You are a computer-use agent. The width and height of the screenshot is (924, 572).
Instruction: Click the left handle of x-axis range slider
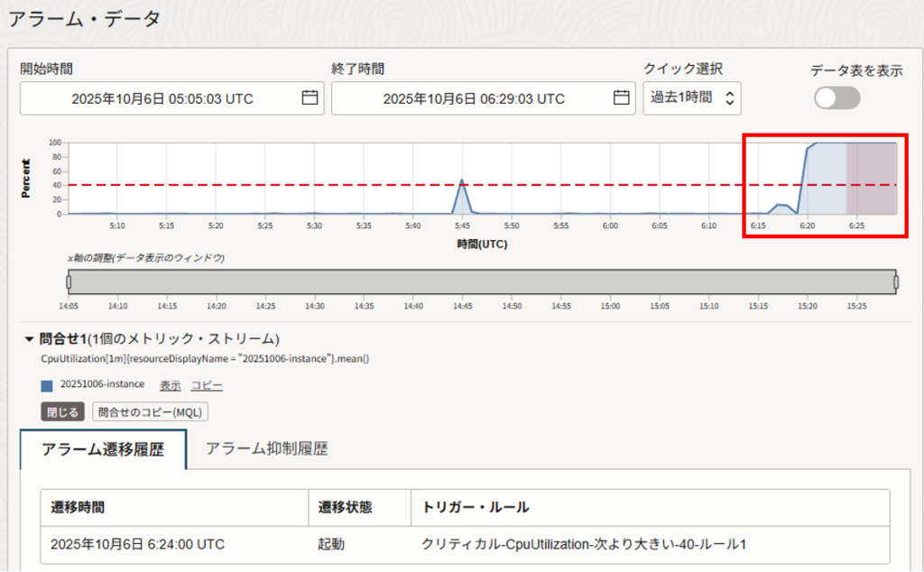(x=69, y=282)
